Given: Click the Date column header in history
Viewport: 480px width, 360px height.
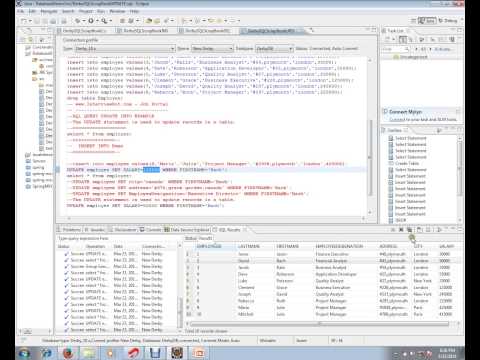Looking at the screenshot, I should pyautogui.click(x=118, y=246).
